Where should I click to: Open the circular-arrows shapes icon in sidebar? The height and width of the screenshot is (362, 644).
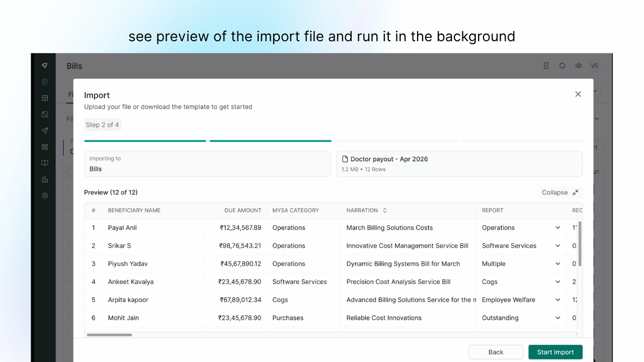pos(45,114)
